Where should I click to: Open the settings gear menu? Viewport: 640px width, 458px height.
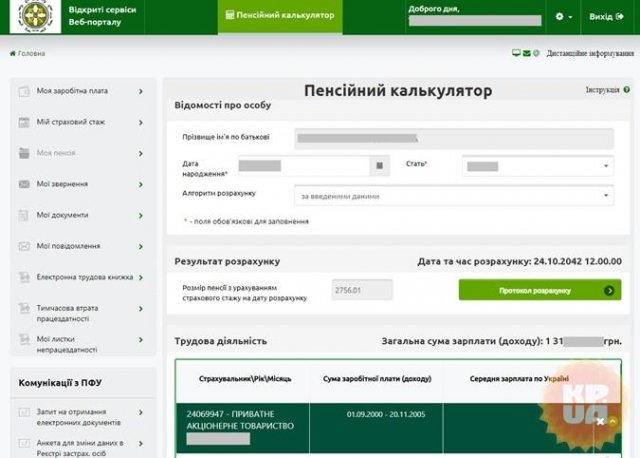[x=563, y=17]
